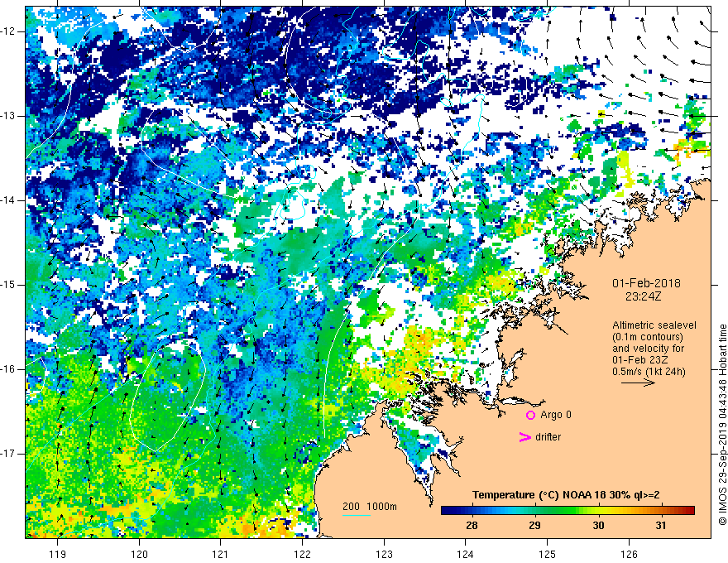
Task: Click the 01-Feb-2018 date text
Action: click(646, 283)
